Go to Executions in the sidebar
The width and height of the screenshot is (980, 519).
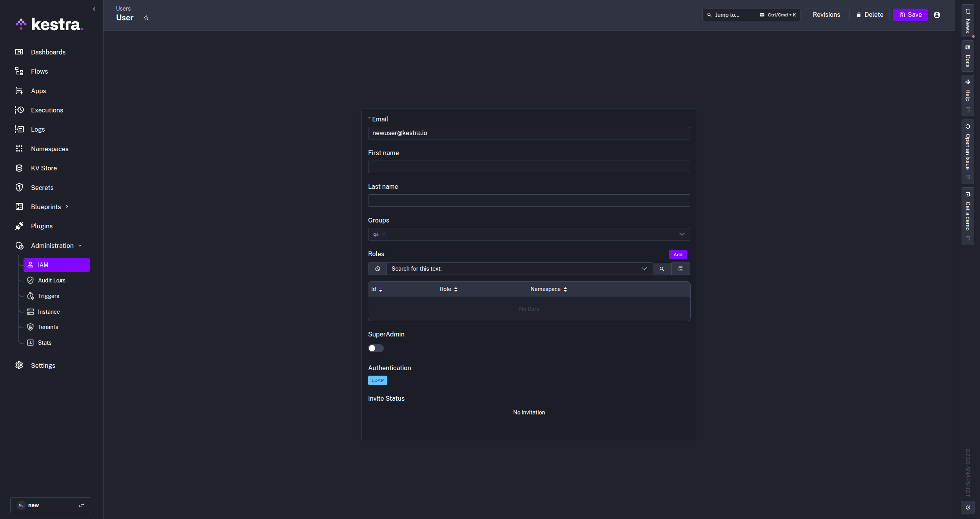click(47, 110)
